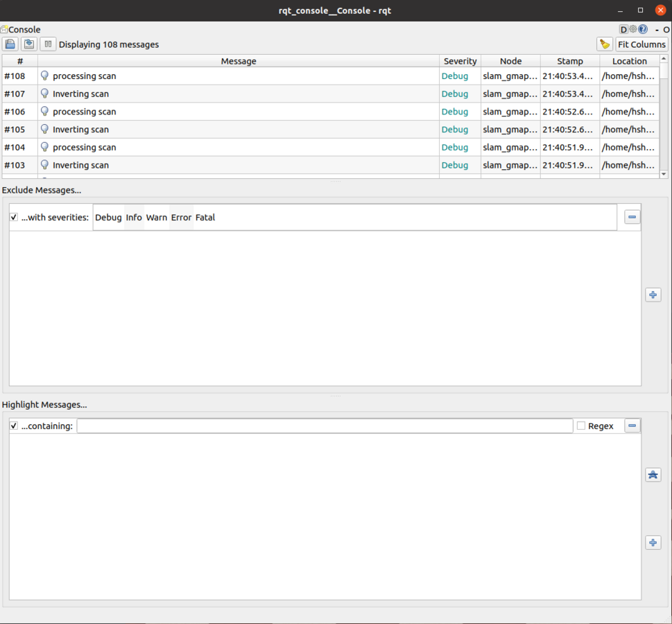The image size is (672, 624).
Task: Click the icon above the add highlight button
Action: click(653, 475)
